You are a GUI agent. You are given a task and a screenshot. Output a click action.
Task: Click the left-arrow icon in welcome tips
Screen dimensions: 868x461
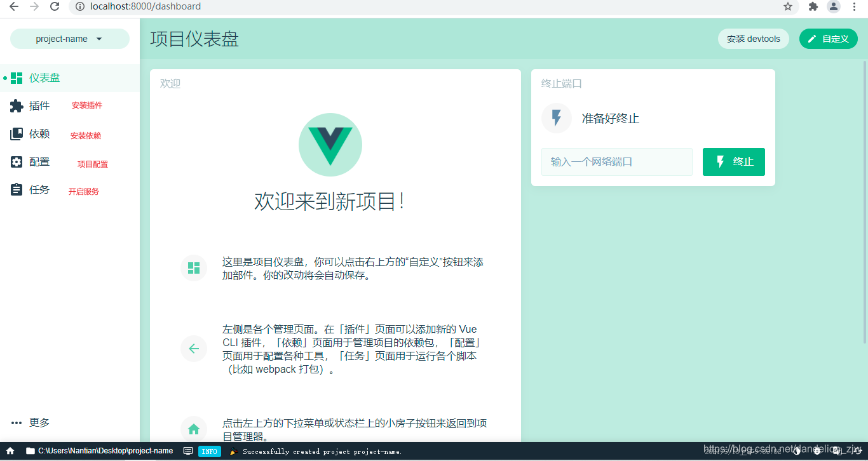[x=194, y=349]
